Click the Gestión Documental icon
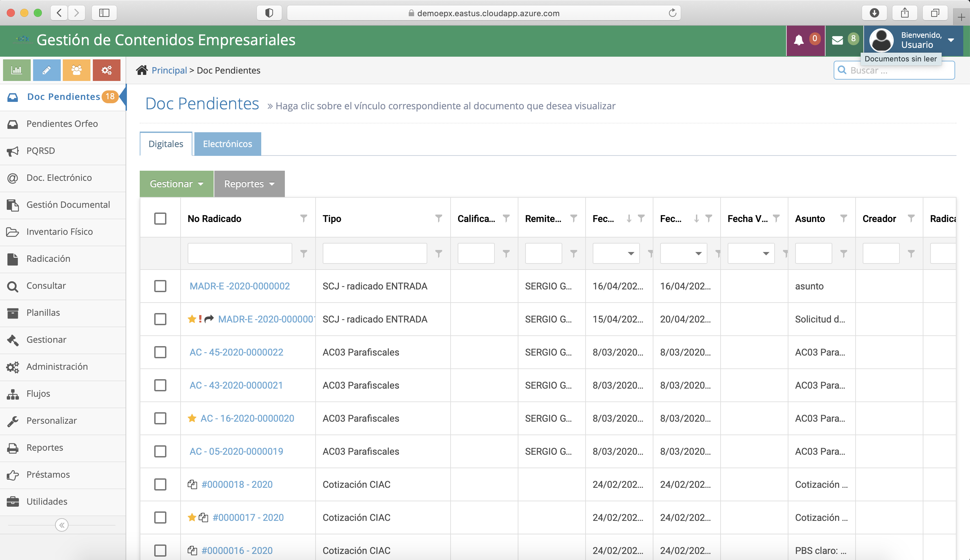970x560 pixels. click(x=13, y=205)
